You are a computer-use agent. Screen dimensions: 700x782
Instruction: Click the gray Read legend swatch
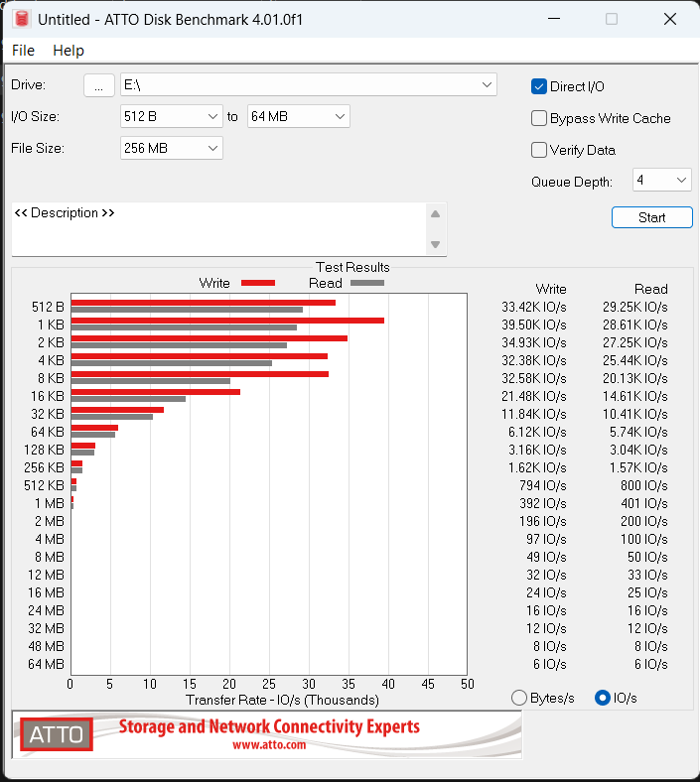pos(366,283)
